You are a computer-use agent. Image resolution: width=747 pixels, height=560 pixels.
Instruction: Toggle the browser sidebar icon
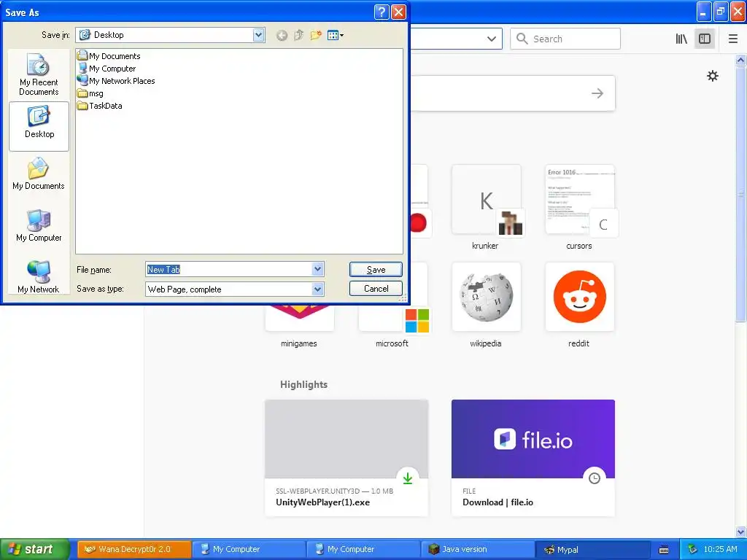705,39
